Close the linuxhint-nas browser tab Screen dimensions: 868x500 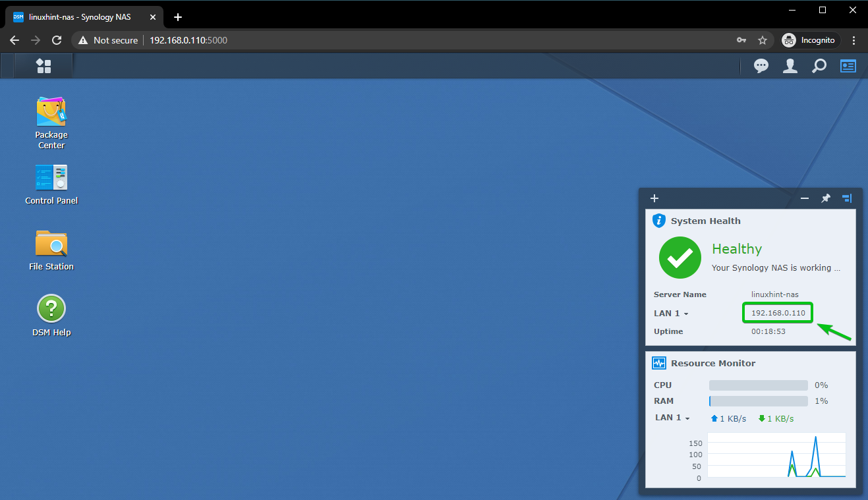[152, 17]
